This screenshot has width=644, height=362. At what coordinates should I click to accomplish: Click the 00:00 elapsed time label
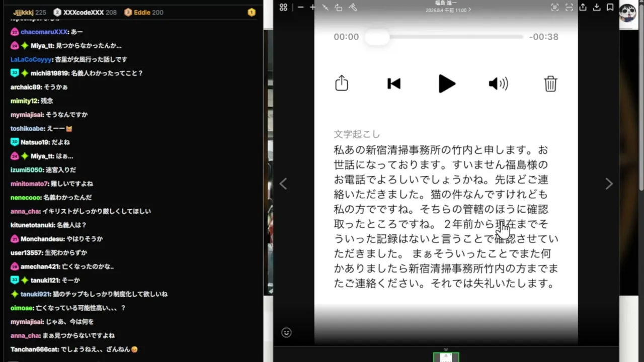click(346, 37)
